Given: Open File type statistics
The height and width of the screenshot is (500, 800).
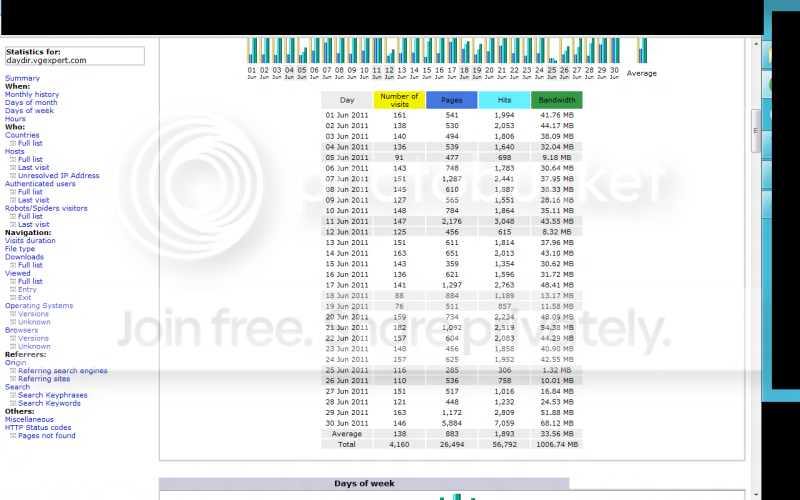Looking at the screenshot, I should click(20, 249).
